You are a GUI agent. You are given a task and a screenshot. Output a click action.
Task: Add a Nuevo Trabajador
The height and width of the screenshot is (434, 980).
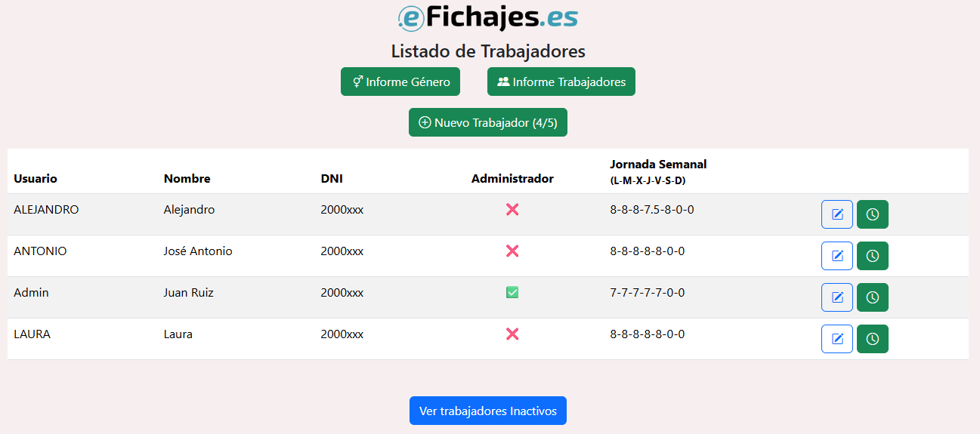pos(487,123)
